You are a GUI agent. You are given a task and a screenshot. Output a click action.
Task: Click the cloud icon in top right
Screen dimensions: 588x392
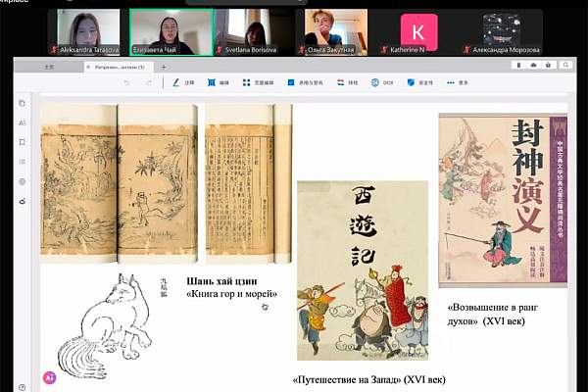click(534, 65)
